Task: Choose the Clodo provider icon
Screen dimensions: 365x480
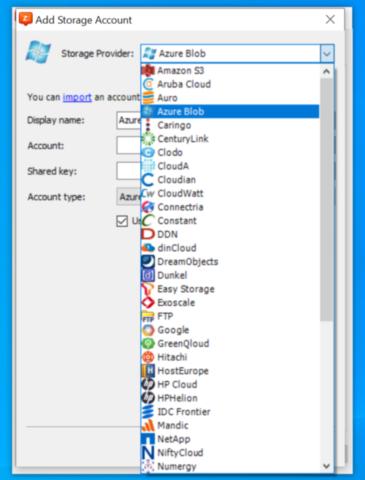Action: pos(148,152)
